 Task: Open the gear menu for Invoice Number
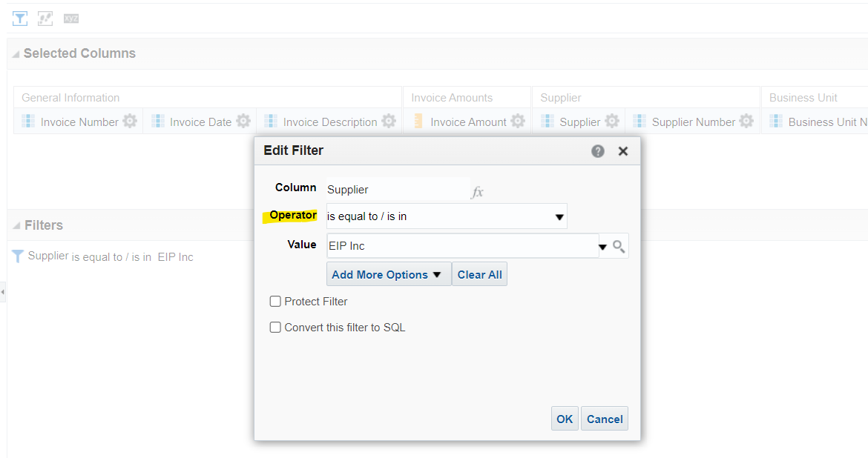pos(130,121)
